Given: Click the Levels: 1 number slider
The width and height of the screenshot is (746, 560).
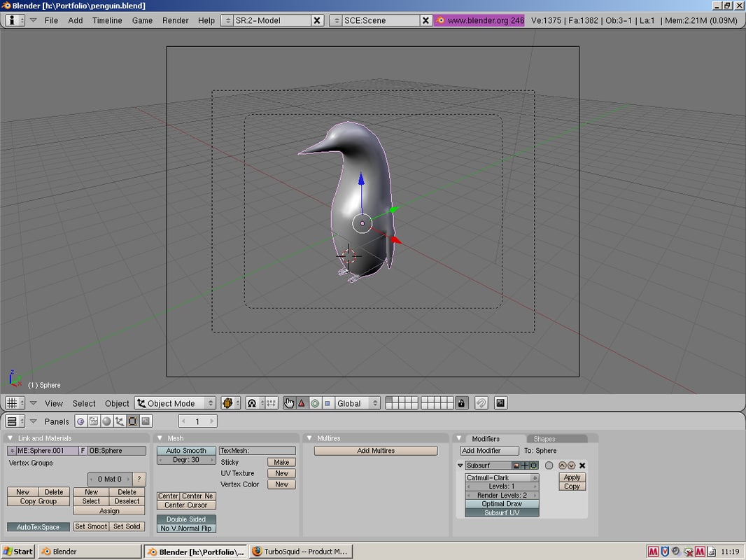Looking at the screenshot, I should click(x=500, y=486).
